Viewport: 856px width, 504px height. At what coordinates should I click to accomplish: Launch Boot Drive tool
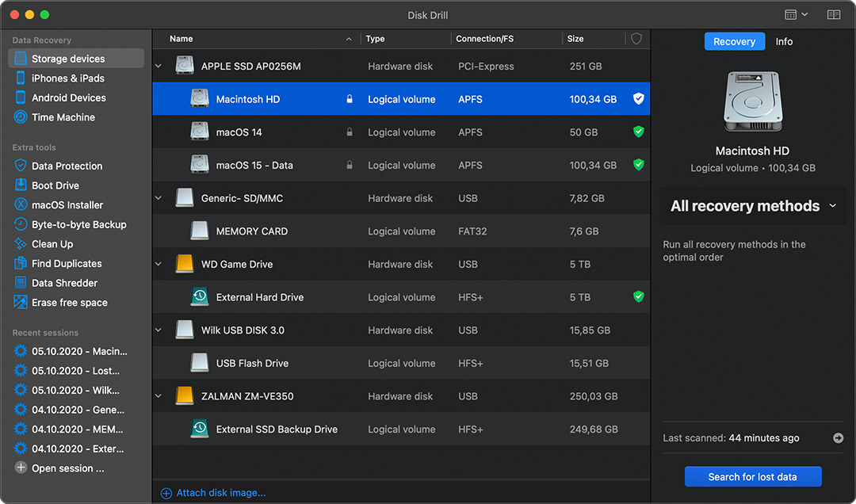[x=55, y=185]
